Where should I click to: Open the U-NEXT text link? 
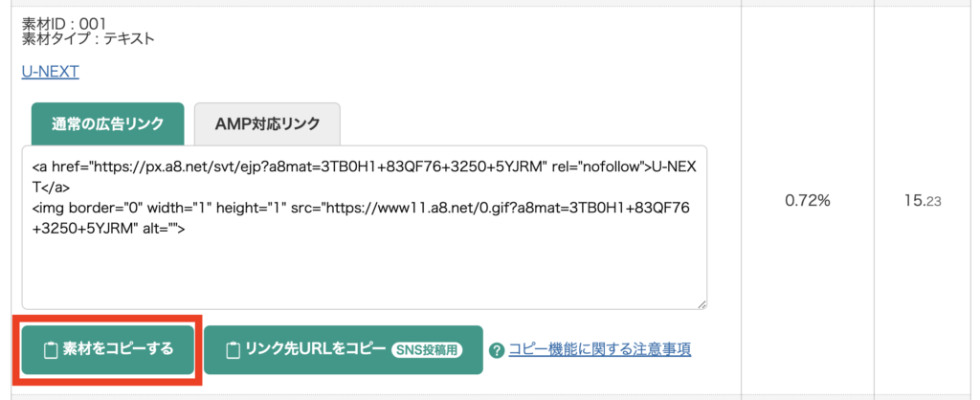(51, 72)
